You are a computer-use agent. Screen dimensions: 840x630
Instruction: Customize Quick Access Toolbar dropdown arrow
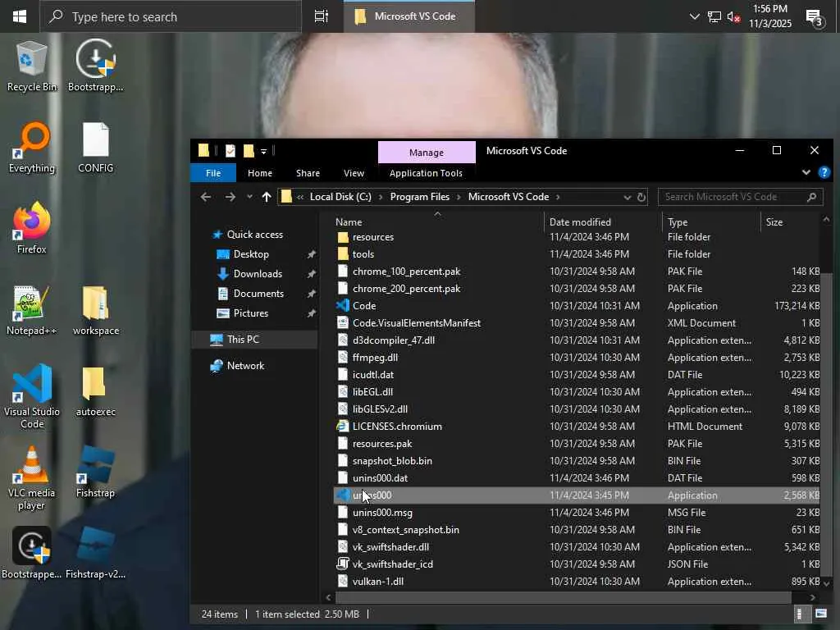pyautogui.click(x=263, y=152)
